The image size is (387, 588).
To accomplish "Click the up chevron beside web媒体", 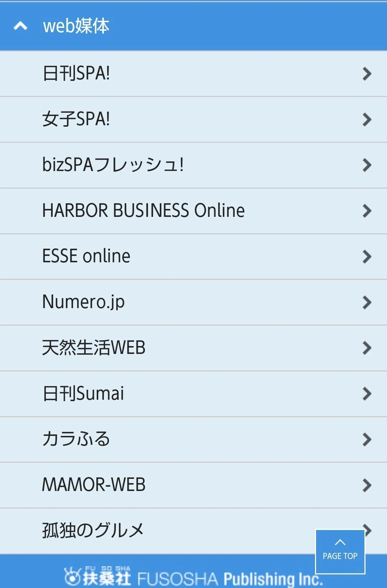I will [20, 26].
